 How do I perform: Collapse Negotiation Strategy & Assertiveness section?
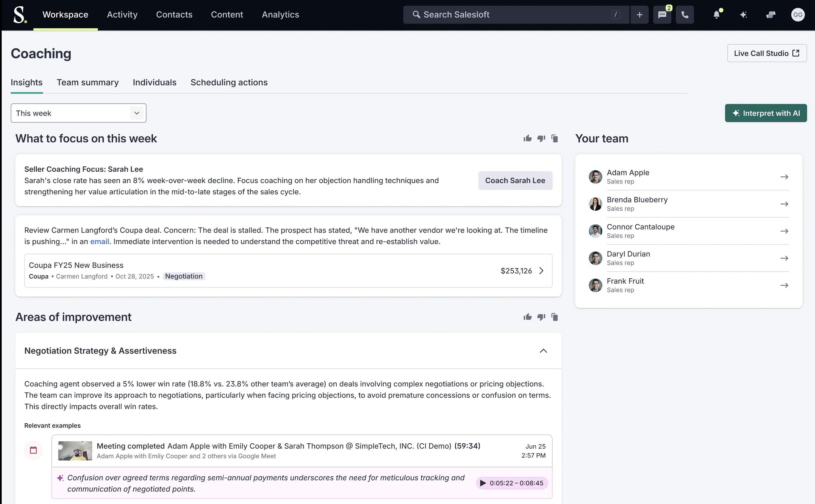pos(543,351)
